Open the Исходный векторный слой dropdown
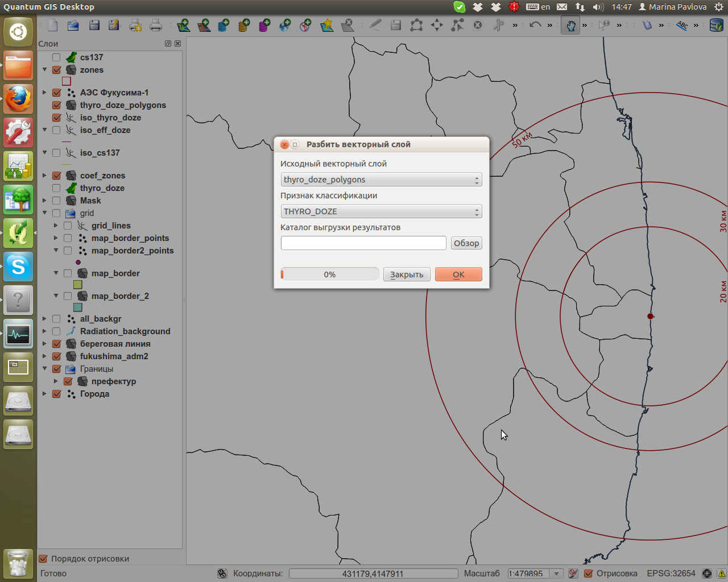This screenshot has height=582, width=728. coord(381,180)
